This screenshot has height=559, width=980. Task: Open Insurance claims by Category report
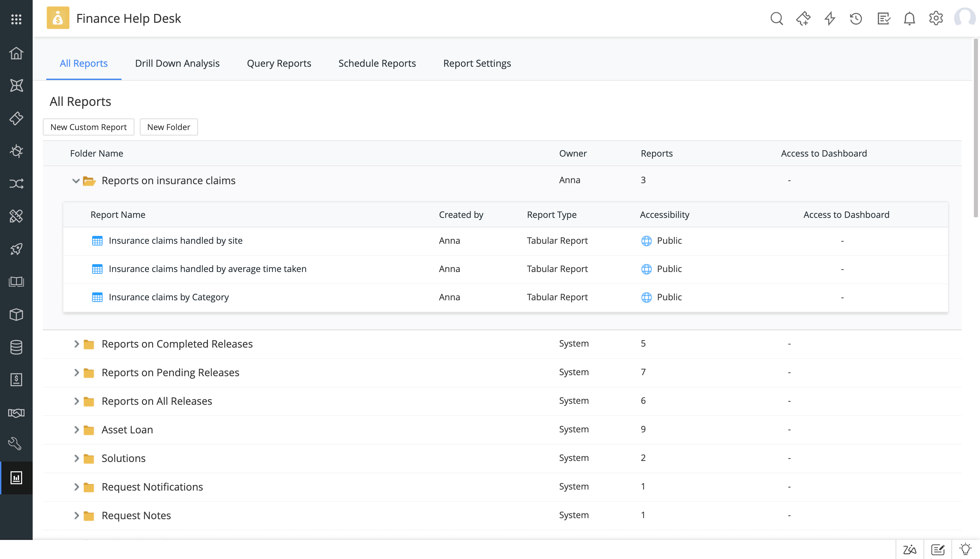(168, 297)
